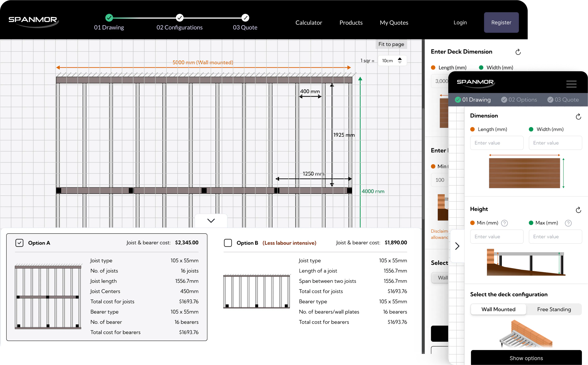Collapse options panel with down chevron
The width and height of the screenshot is (588, 365).
pyautogui.click(x=211, y=221)
